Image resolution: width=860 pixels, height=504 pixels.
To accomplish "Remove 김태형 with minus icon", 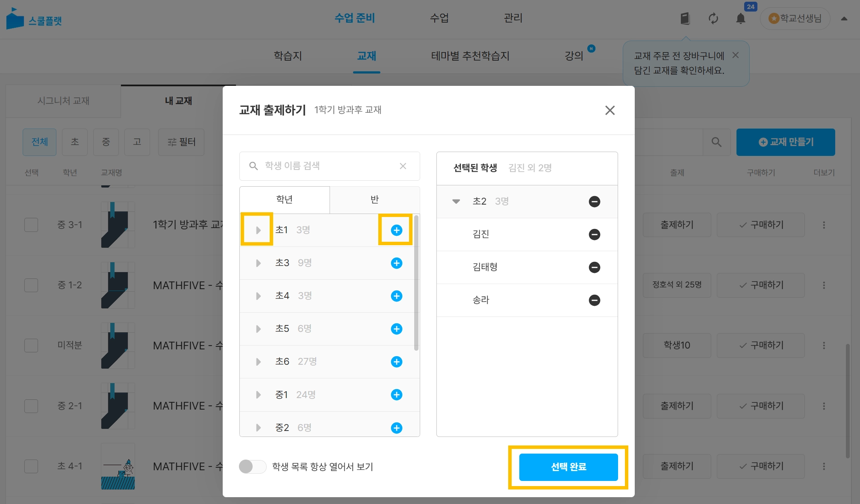I will click(x=594, y=267).
